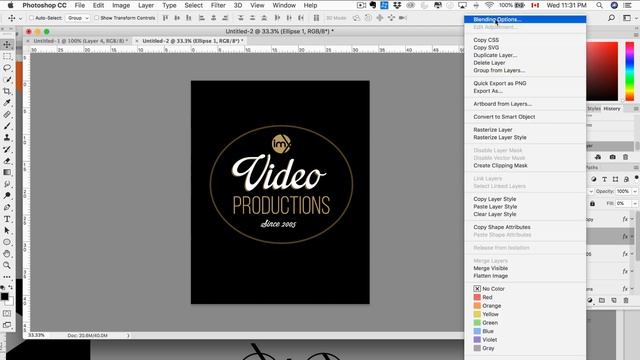640x360 pixels.
Task: Open Spotlight search in macOS menu bar
Action: point(599,5)
